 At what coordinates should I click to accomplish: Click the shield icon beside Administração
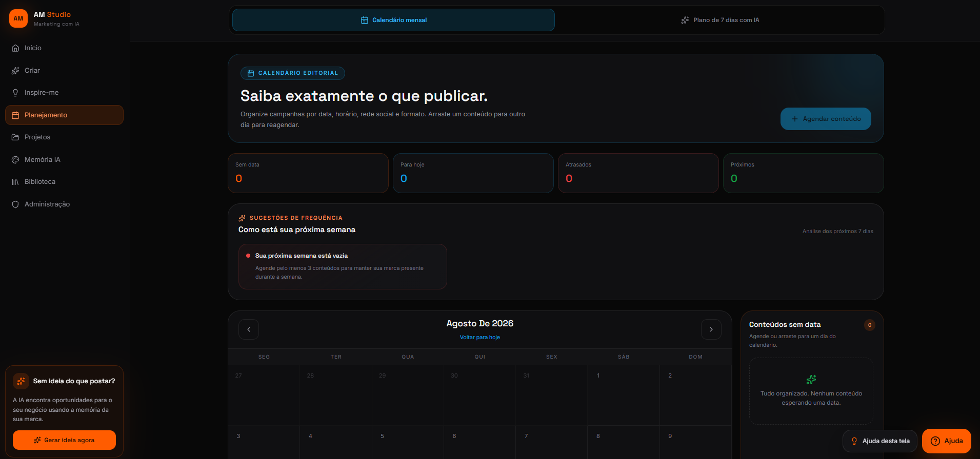[15, 204]
